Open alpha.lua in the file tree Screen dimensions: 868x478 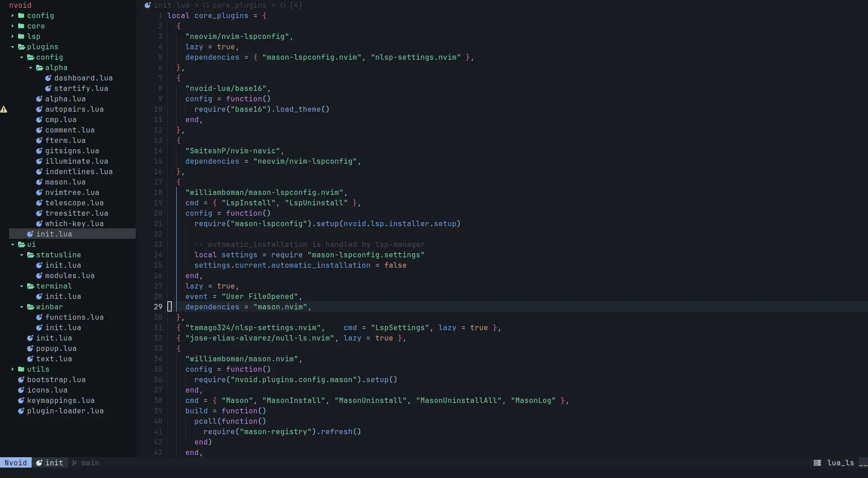click(65, 99)
